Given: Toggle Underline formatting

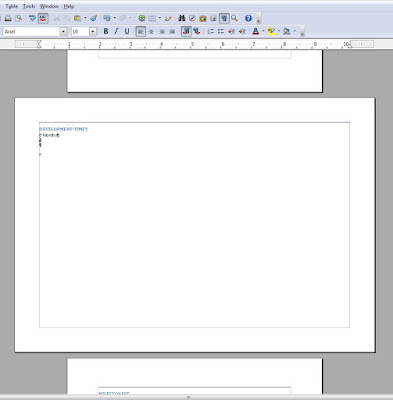Looking at the screenshot, I should (x=127, y=31).
